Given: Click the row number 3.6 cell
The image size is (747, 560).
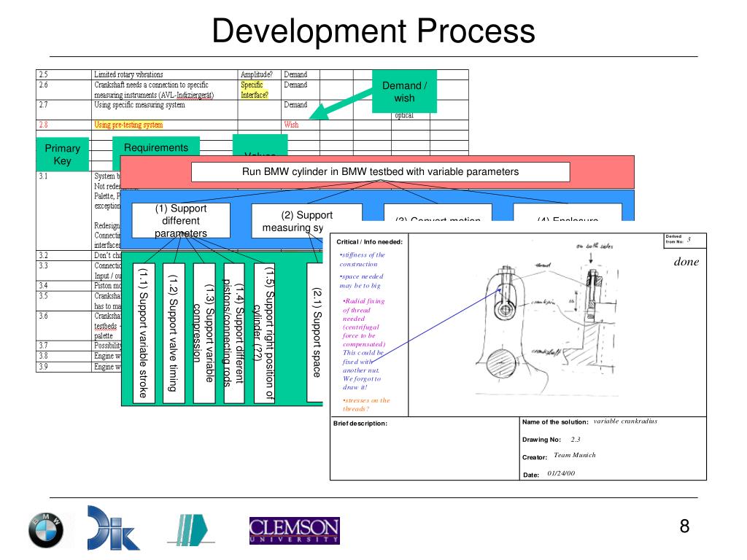Looking at the screenshot, I should tap(63, 326).
